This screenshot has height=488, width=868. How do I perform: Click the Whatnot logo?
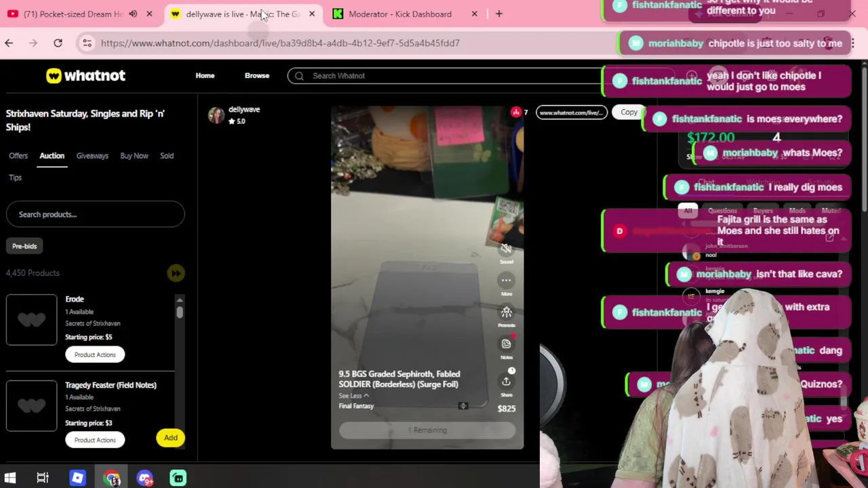[x=85, y=76]
